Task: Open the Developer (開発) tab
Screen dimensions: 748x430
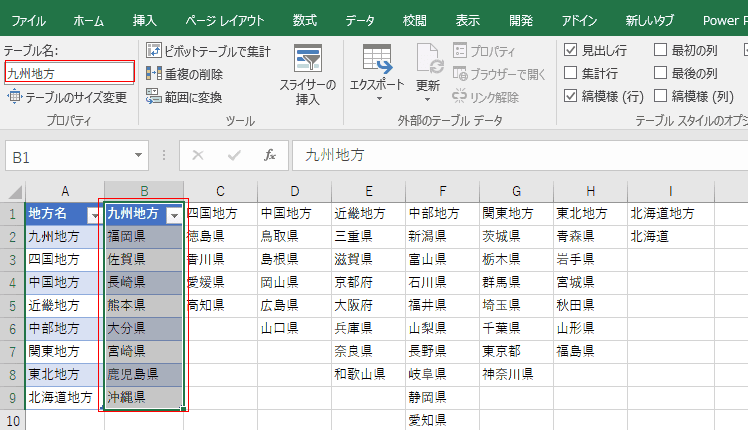Action: [x=521, y=21]
